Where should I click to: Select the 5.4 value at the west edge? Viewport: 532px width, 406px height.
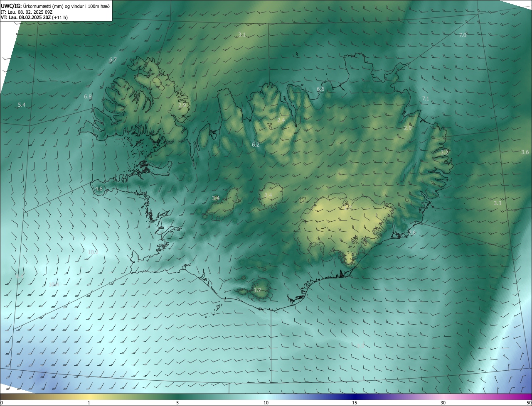click(x=22, y=105)
